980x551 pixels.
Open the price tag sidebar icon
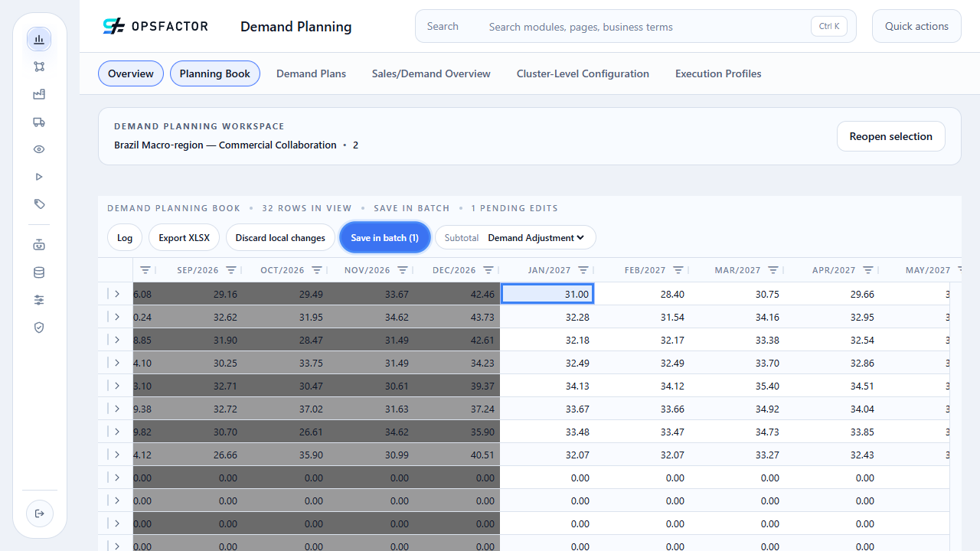[39, 204]
